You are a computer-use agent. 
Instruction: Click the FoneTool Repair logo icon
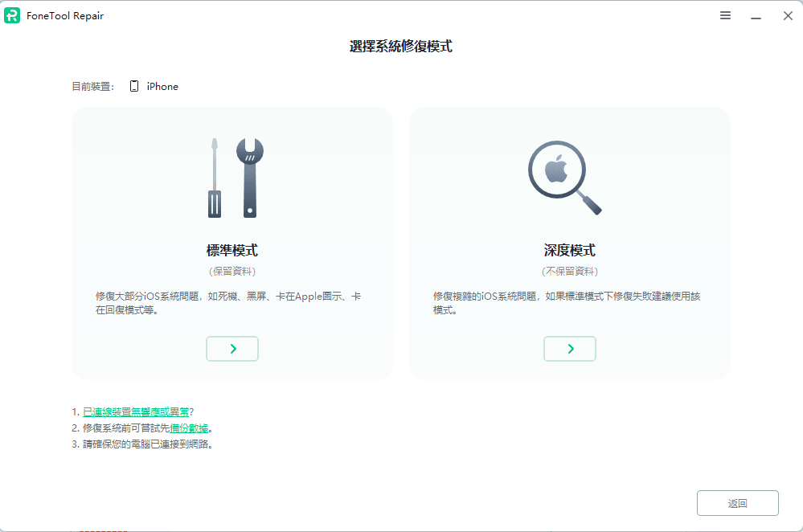pyautogui.click(x=12, y=15)
